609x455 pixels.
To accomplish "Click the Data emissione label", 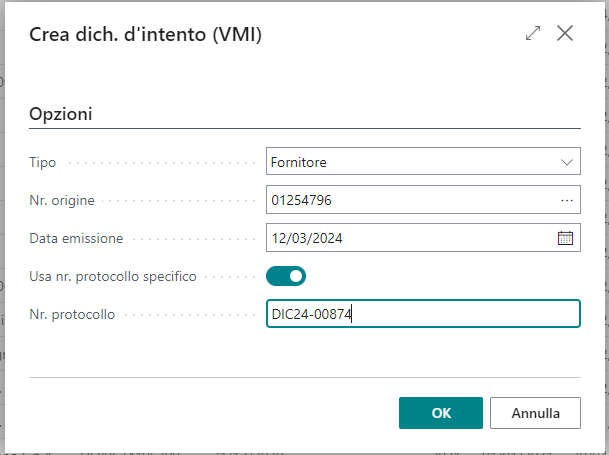I will point(76,238).
